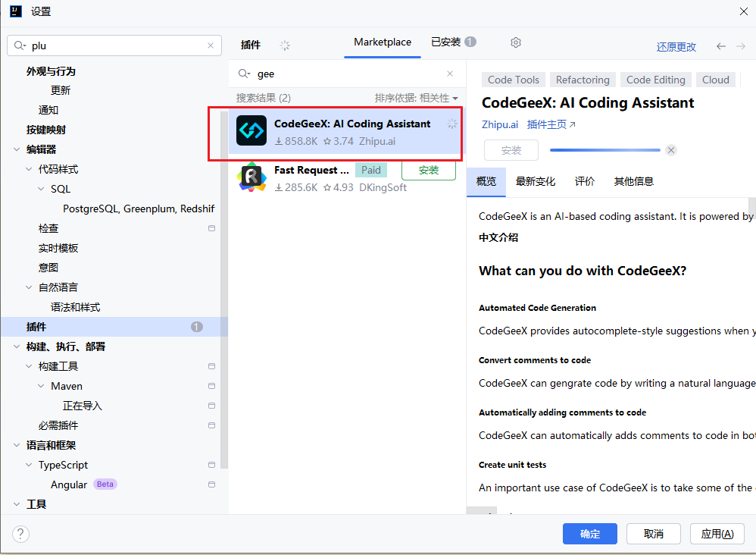Click the project-level icon beside Angular
The height and width of the screenshot is (555, 756).
coord(211,484)
